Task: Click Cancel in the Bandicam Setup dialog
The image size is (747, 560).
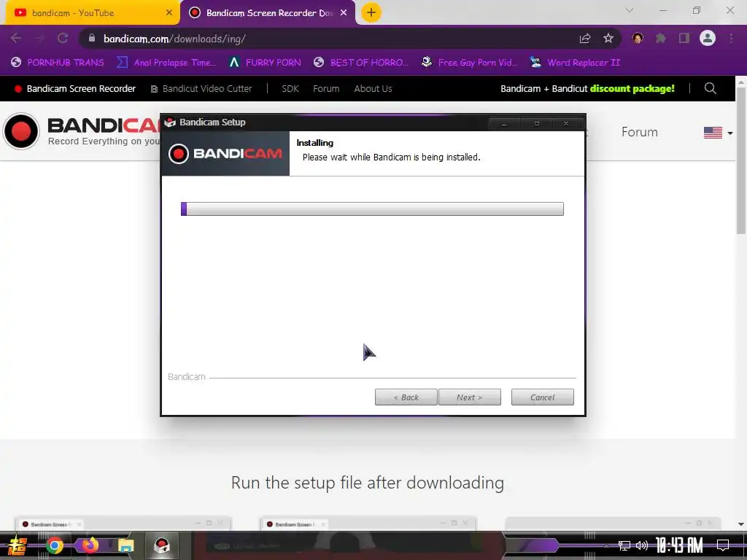Action: coord(542,397)
